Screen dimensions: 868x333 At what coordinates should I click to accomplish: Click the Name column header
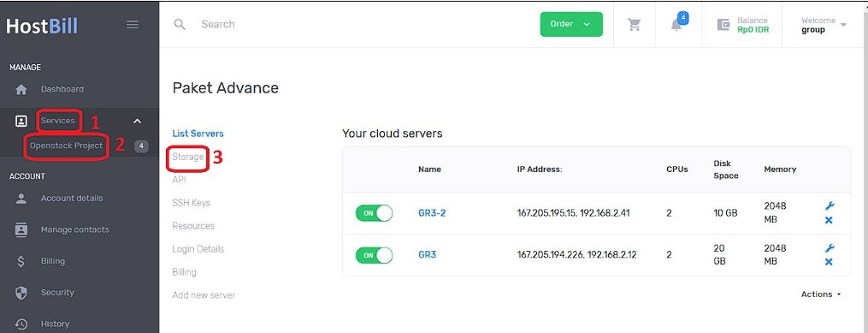coord(429,169)
